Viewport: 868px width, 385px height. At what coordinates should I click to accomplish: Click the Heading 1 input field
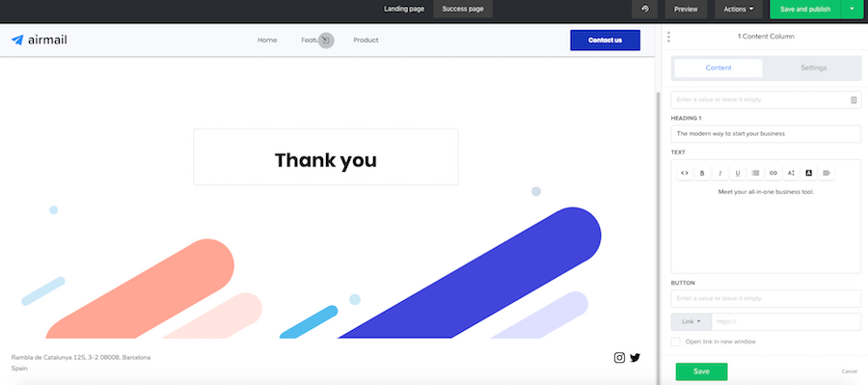click(x=766, y=133)
